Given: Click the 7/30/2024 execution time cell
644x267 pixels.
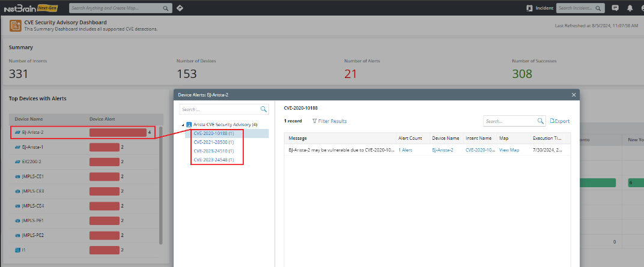Looking at the screenshot, I should tap(548, 150).
